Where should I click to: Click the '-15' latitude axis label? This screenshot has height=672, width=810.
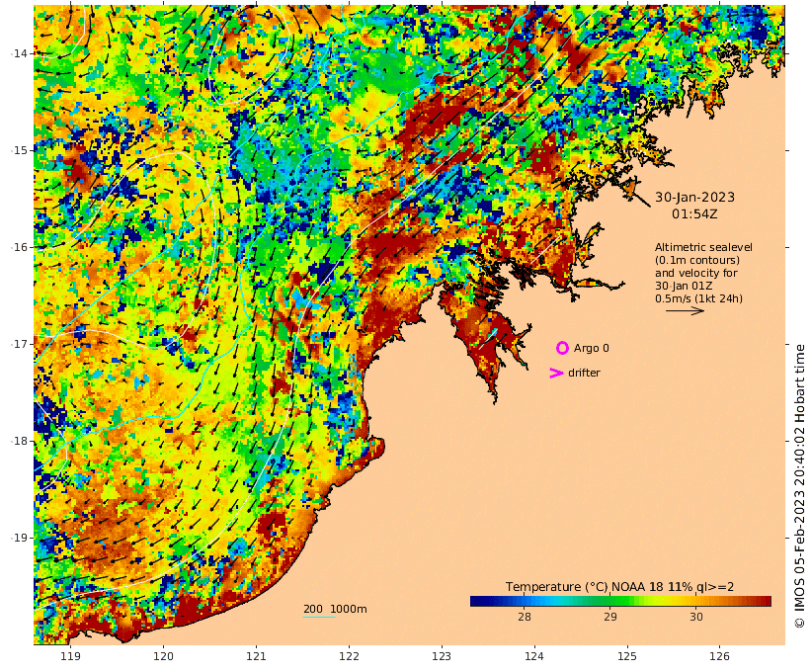(18, 150)
